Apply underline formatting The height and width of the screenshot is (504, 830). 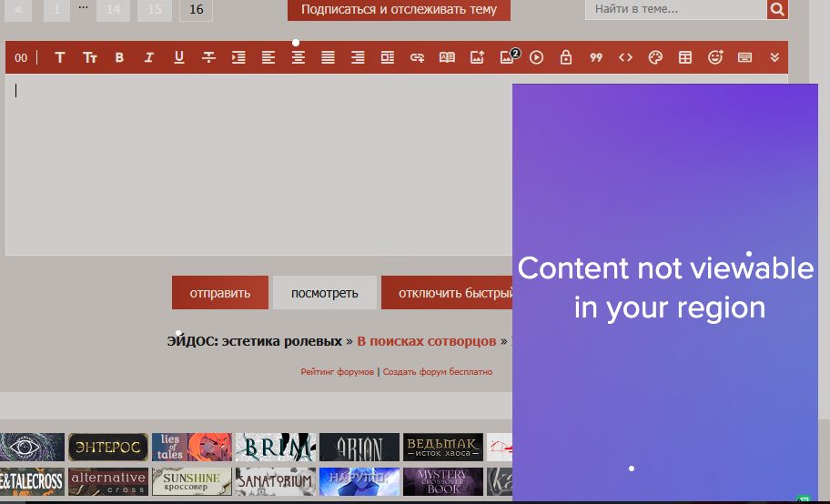[x=179, y=57]
